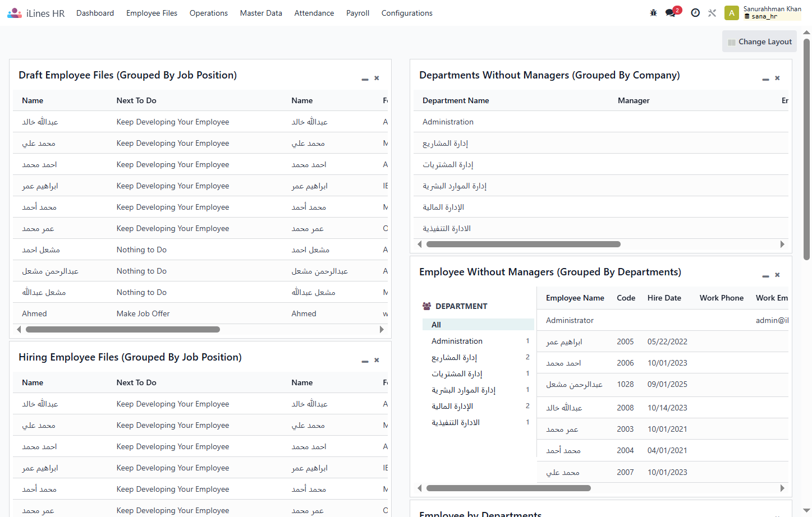Filter by الادارة التنفيذية in DEPARTMENT list

(x=478, y=422)
